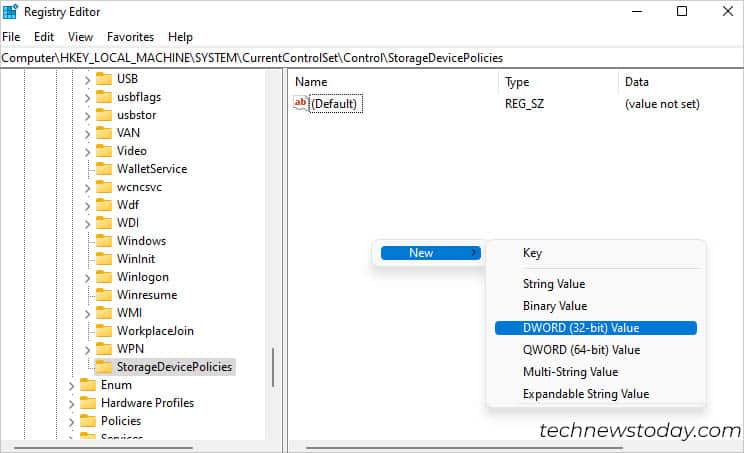Image resolution: width=744 pixels, height=453 pixels.
Task: Select the (Default) value name
Action: (x=335, y=104)
